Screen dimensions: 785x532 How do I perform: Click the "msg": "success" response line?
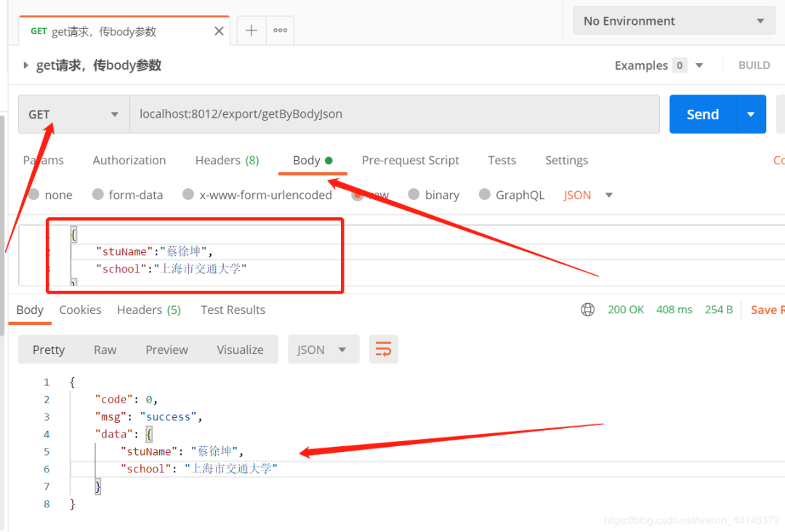click(149, 417)
